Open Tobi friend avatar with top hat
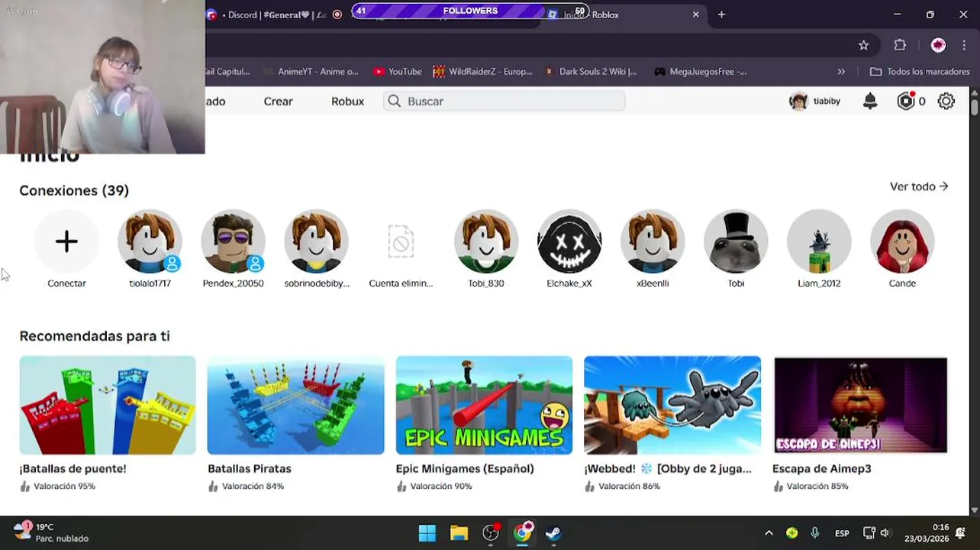This screenshot has width=980, height=550. coord(736,241)
